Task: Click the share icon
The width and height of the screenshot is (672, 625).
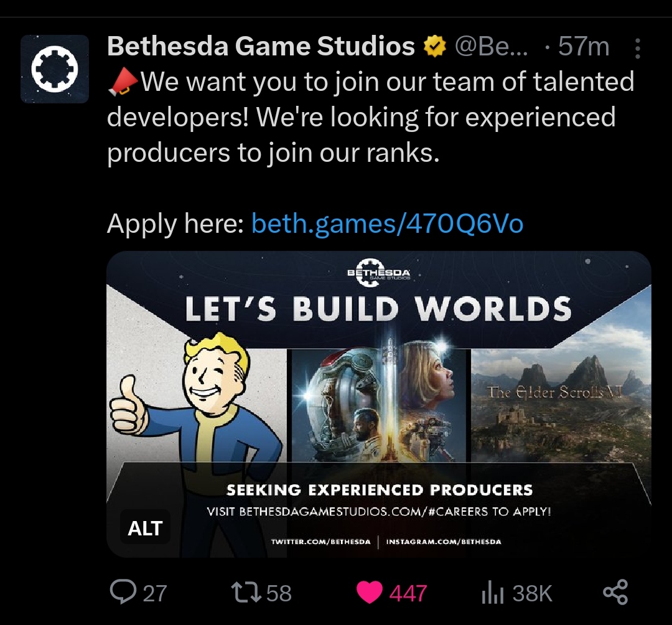Action: (615, 592)
